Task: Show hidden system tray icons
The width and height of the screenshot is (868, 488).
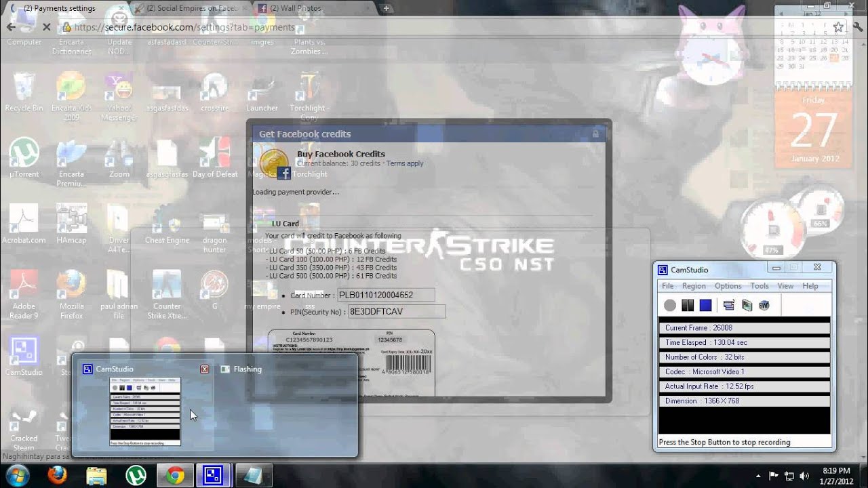Action: click(757, 476)
